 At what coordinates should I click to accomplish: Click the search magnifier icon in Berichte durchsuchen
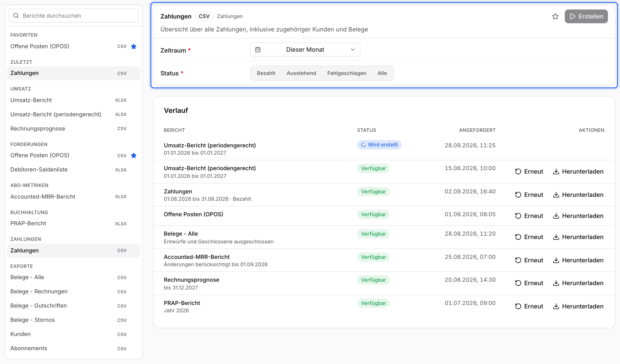coord(16,16)
